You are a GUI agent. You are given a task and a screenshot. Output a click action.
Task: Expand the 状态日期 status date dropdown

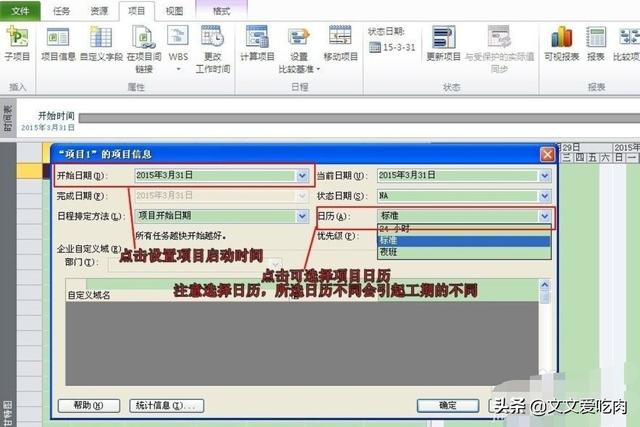(x=544, y=195)
